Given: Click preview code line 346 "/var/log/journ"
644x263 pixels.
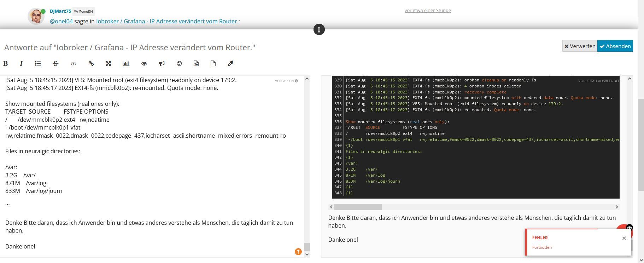Looking at the screenshot, I should [373, 181].
